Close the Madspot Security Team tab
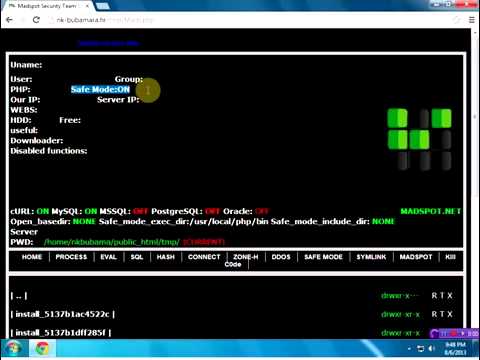This screenshot has width=480, height=360. click(x=87, y=6)
